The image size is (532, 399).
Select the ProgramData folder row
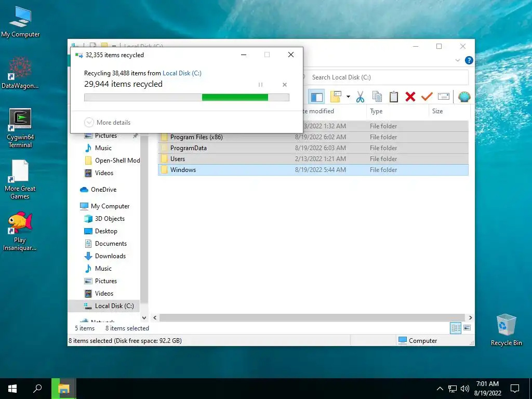coord(313,148)
